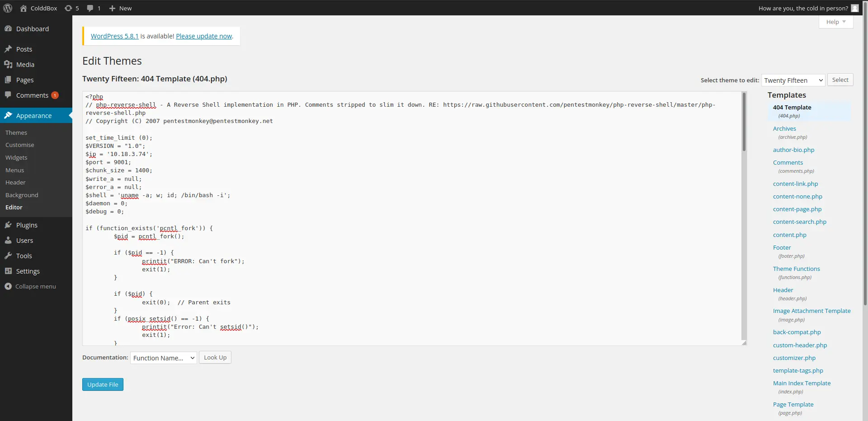Open the Themes submenu item

16,132
